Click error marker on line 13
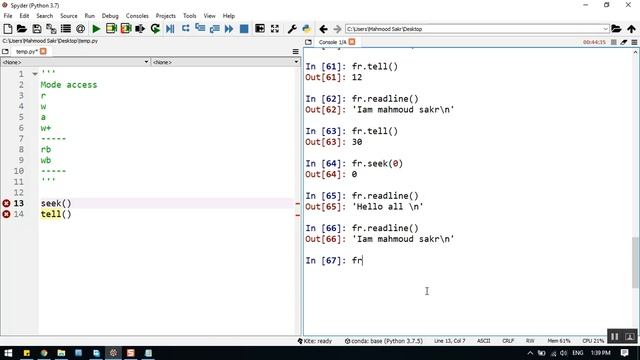 pyautogui.click(x=7, y=203)
